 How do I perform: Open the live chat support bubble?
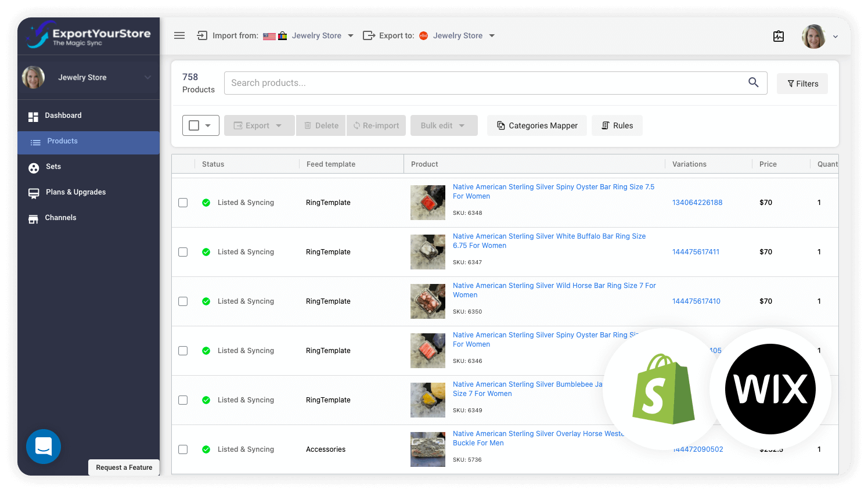(x=44, y=447)
